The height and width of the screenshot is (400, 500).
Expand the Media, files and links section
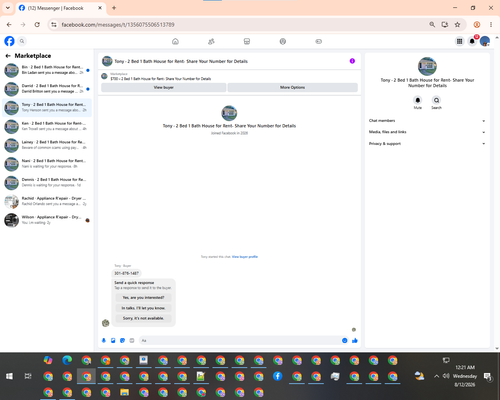coord(427,132)
